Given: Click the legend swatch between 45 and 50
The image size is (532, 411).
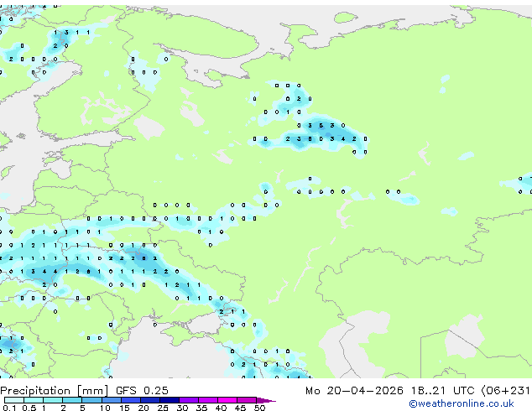Looking at the screenshot, I should (x=247, y=400).
